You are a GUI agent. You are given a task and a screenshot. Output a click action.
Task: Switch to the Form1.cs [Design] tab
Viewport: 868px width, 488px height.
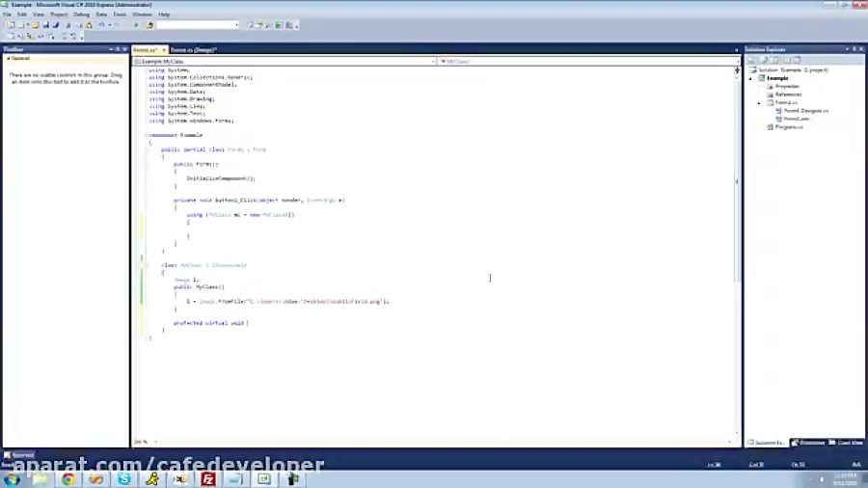pos(193,50)
